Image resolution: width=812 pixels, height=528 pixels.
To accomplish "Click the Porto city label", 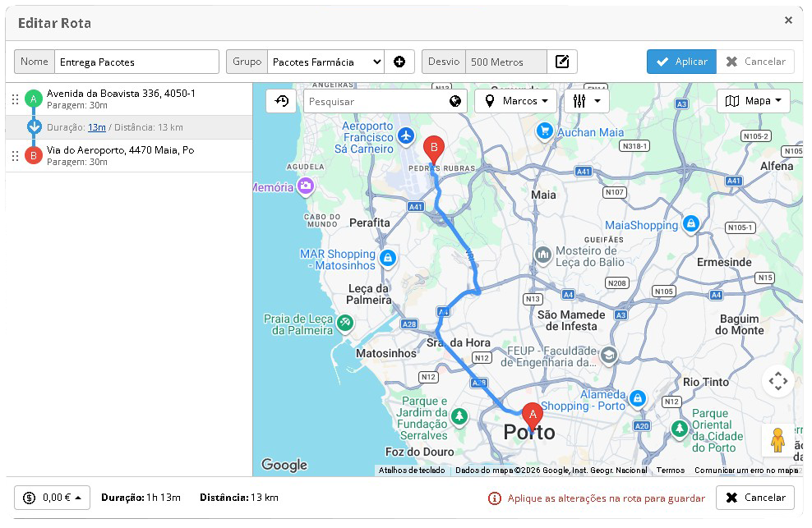I will coord(529,433).
